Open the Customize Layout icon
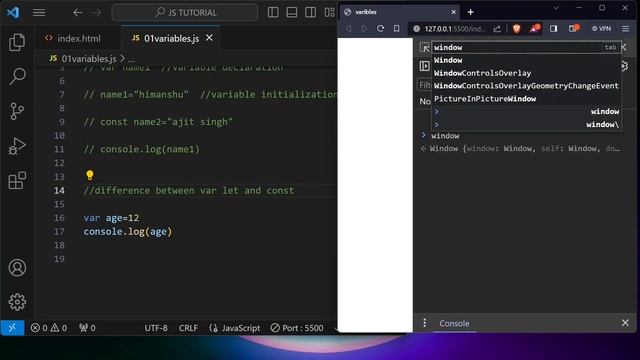The width and height of the screenshot is (640, 360). tap(329, 12)
